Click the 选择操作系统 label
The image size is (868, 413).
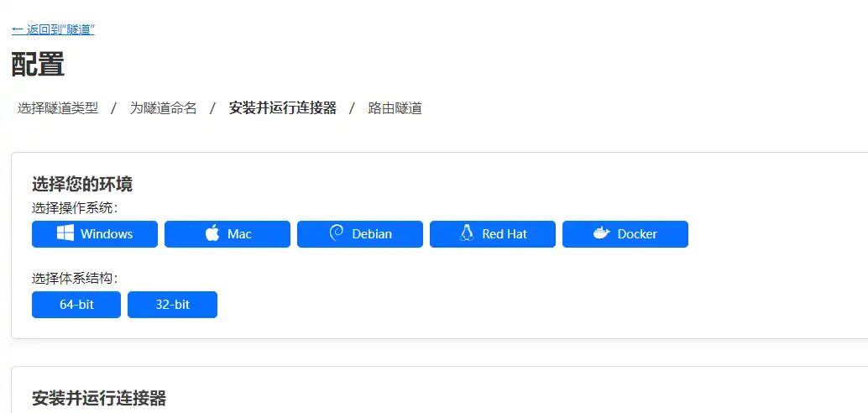75,207
